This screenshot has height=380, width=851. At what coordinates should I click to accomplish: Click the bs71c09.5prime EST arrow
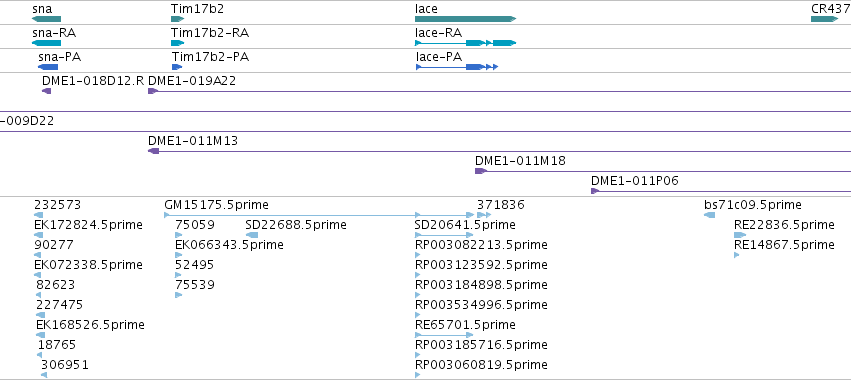[x=709, y=215]
